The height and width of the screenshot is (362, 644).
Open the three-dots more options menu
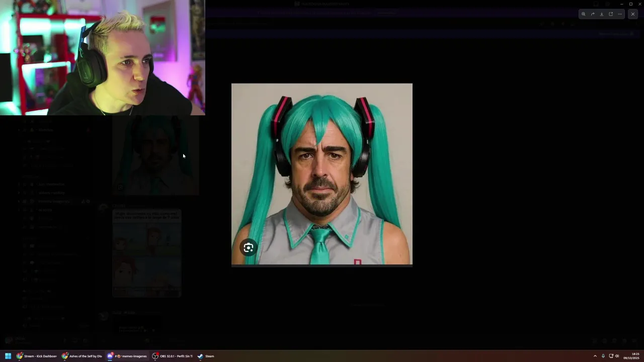click(x=620, y=14)
